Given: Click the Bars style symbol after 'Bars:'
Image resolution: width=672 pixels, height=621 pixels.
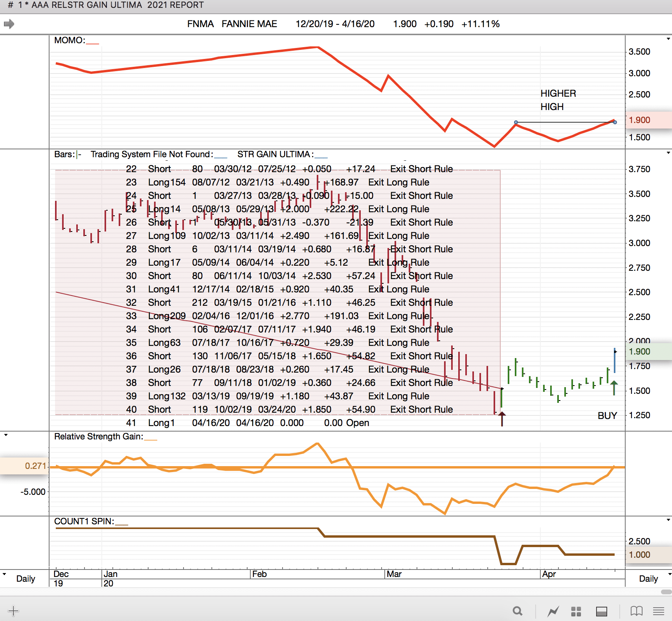Looking at the screenshot, I should pos(79,154).
